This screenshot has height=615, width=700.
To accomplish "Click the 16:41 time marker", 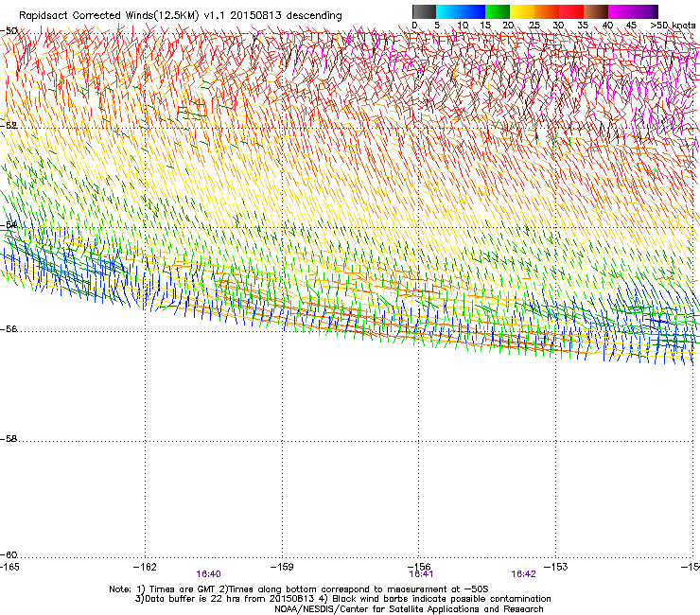I will click(x=422, y=574).
